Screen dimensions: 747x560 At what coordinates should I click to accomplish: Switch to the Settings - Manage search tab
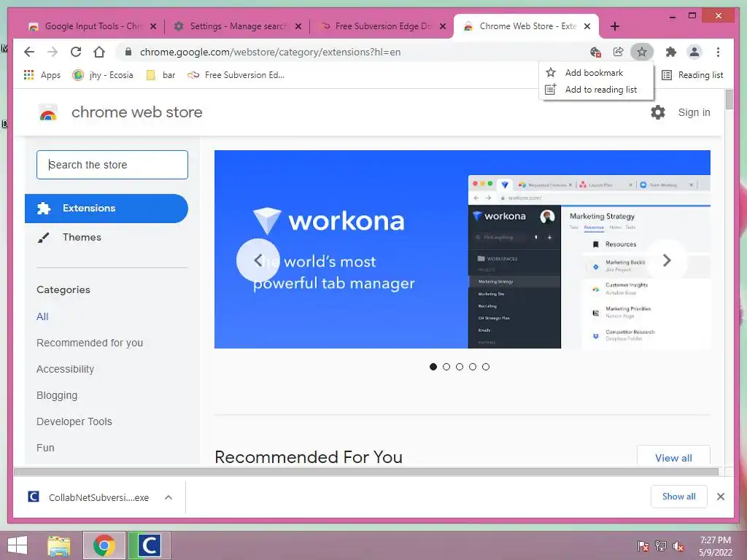point(237,26)
